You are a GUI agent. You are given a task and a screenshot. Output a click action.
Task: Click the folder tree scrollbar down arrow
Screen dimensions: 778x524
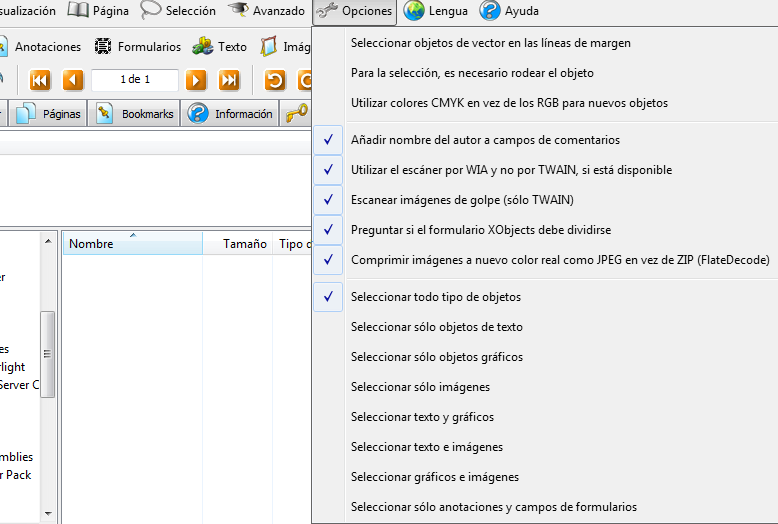click(x=48, y=514)
